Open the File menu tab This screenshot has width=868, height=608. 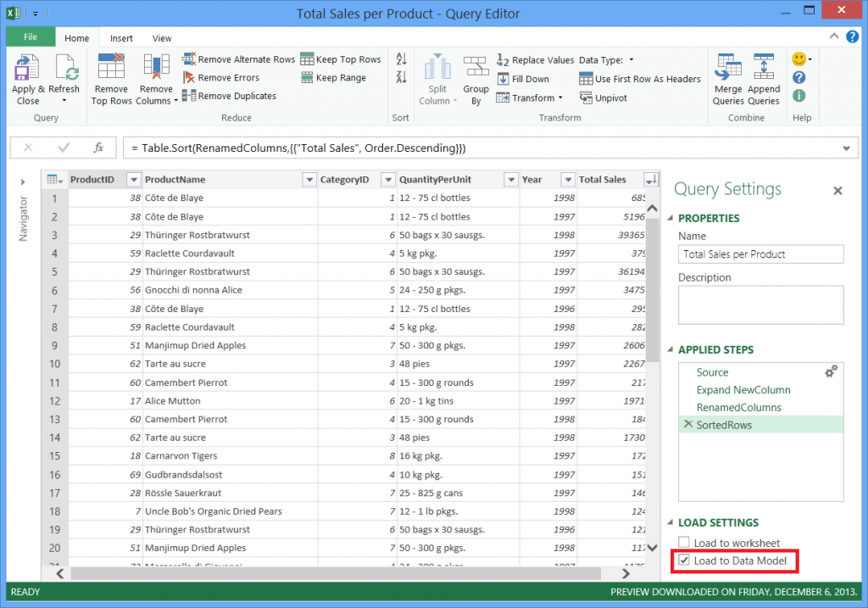click(x=31, y=37)
